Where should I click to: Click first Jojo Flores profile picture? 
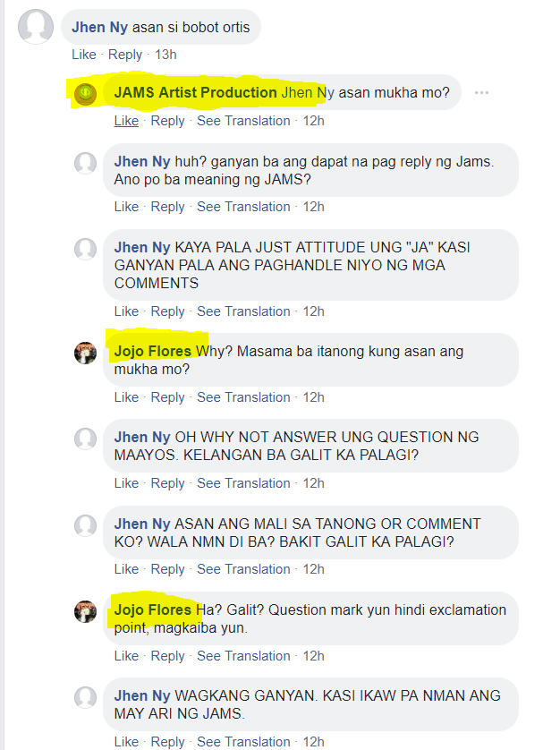(x=86, y=353)
